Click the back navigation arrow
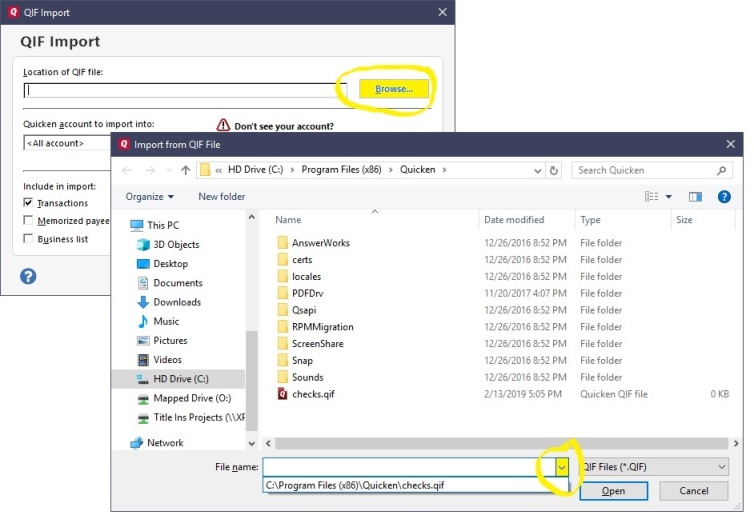Viewport: 754px width, 523px height. tap(126, 170)
